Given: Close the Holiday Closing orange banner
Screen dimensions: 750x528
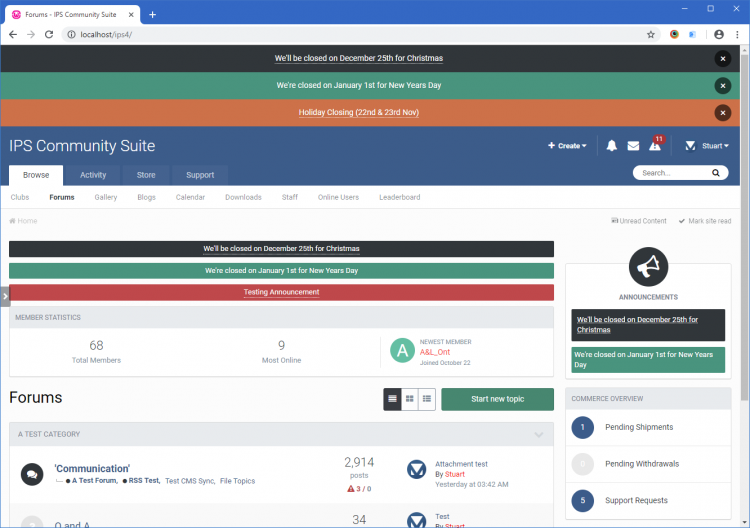Looking at the screenshot, I should [x=722, y=113].
